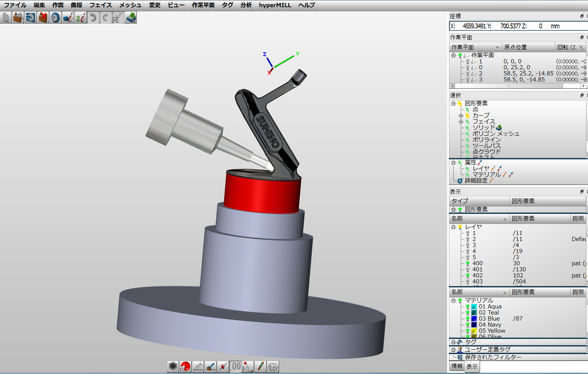Click the red sphere material palette icon
This screenshot has width=588, height=374.
pyautogui.click(x=186, y=366)
